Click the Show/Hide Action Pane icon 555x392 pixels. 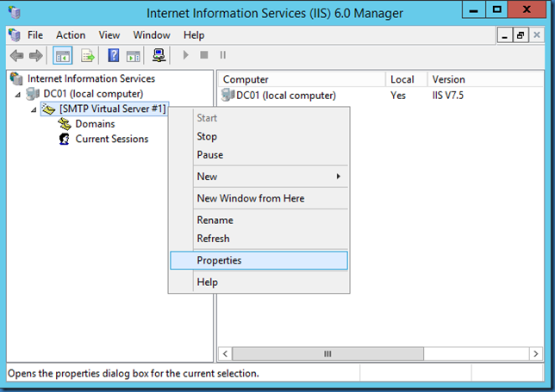[134, 56]
